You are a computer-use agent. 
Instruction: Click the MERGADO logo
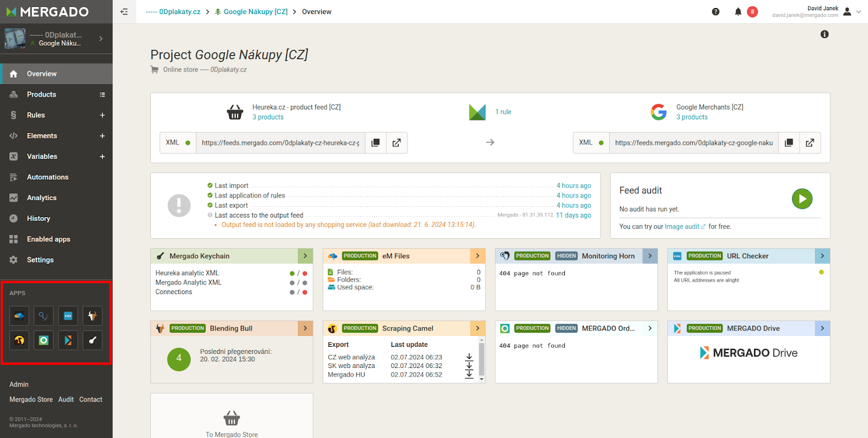tap(47, 11)
